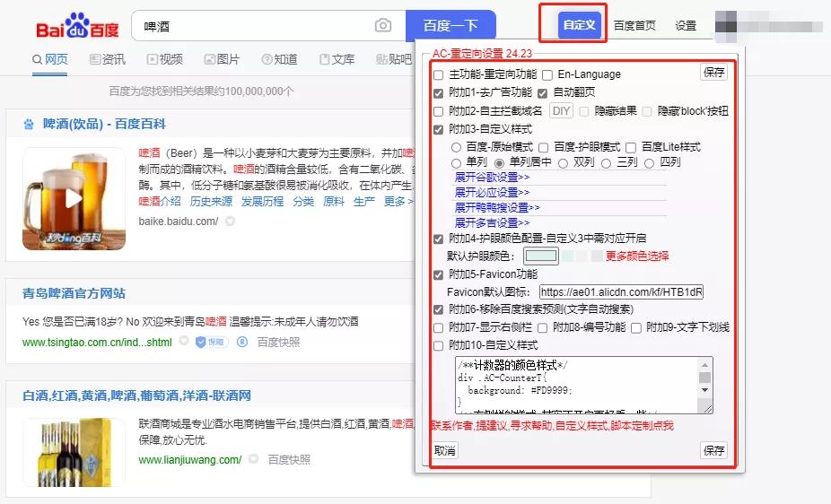Click the 保障 shield badge icon

click(x=212, y=342)
